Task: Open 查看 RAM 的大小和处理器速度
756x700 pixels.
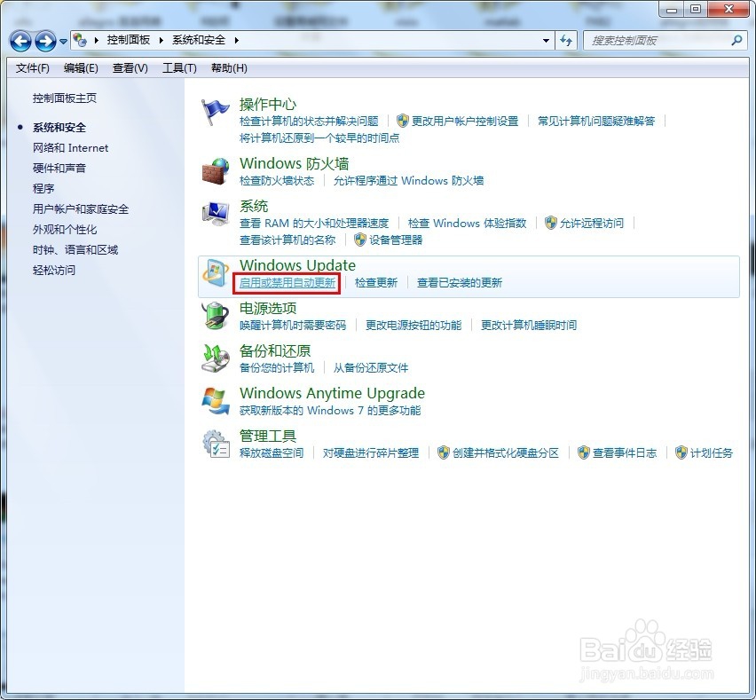Action: [x=314, y=224]
